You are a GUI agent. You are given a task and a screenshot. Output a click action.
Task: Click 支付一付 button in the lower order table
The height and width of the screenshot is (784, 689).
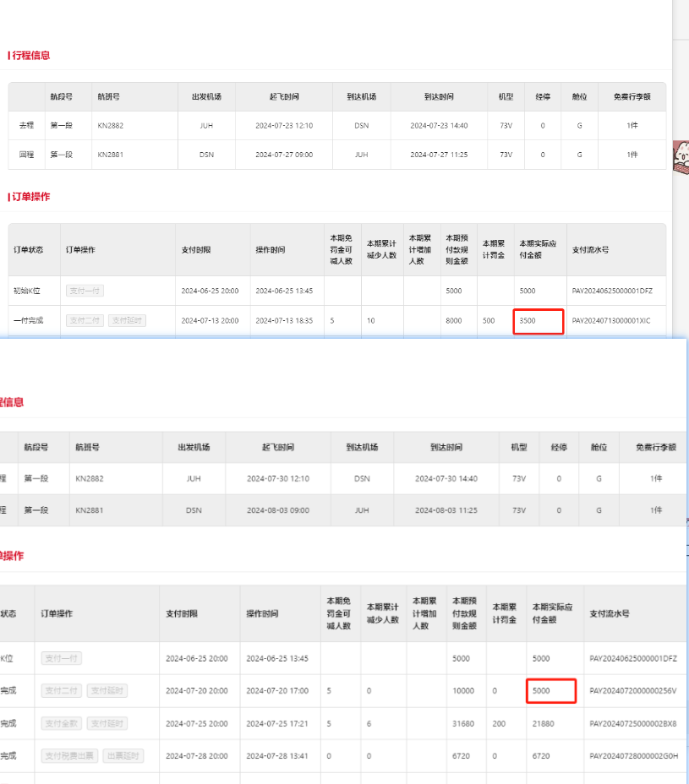coord(62,658)
